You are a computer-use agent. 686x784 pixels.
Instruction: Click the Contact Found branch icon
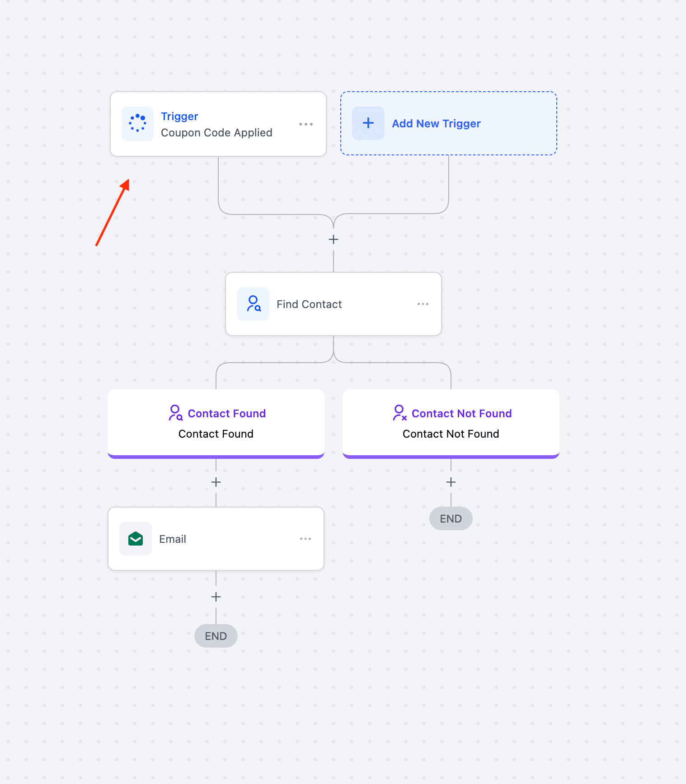(175, 413)
